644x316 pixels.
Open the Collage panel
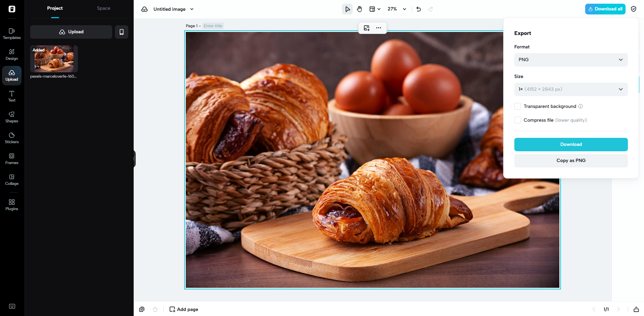12,180
